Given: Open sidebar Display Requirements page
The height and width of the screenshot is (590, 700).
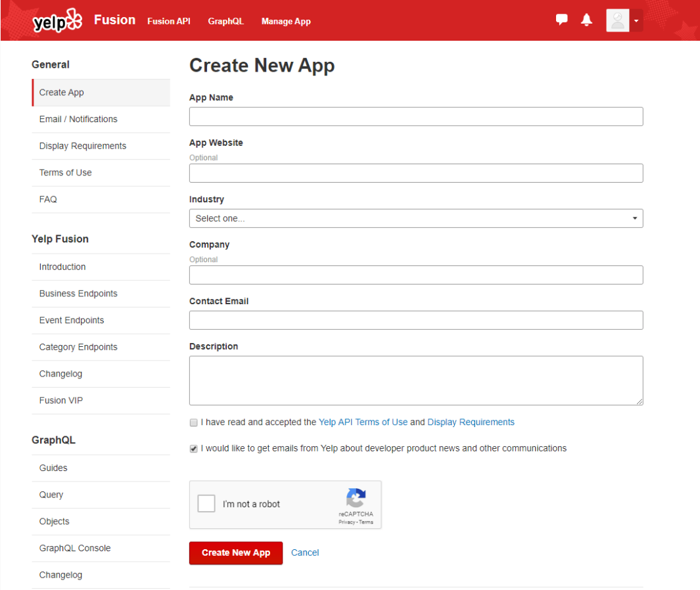Looking at the screenshot, I should pyautogui.click(x=101, y=146).
